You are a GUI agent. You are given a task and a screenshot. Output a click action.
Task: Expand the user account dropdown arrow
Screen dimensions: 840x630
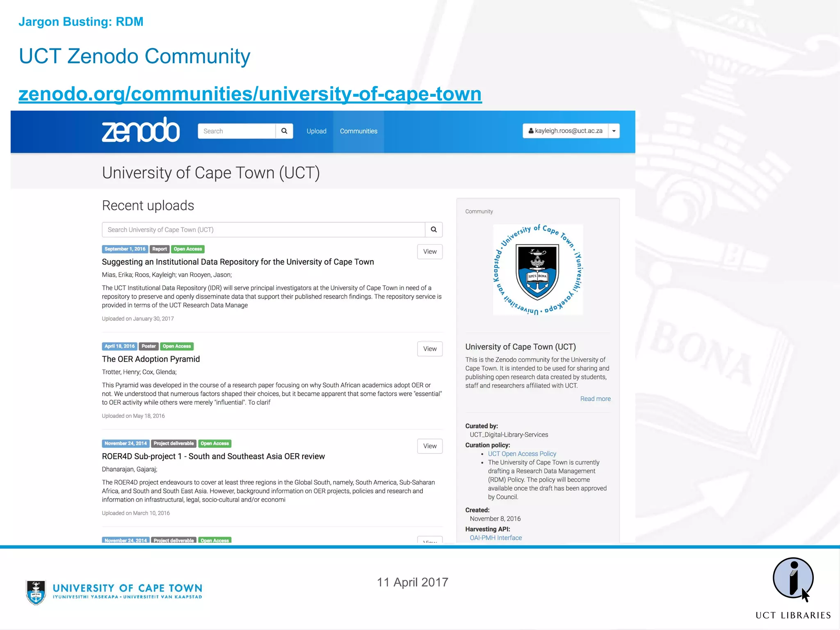[614, 131]
